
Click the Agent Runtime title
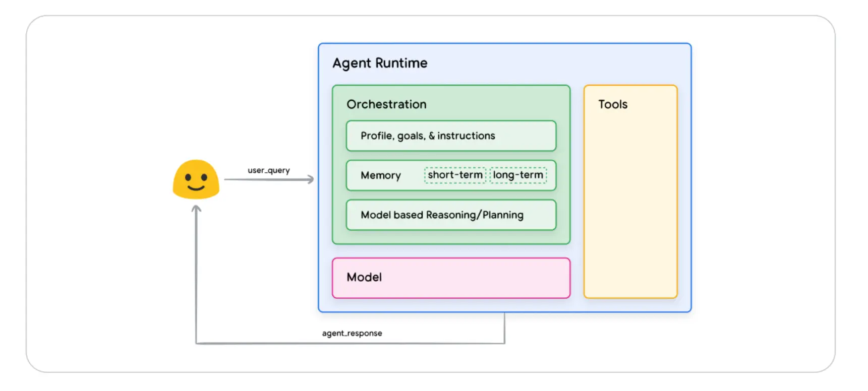coord(380,63)
